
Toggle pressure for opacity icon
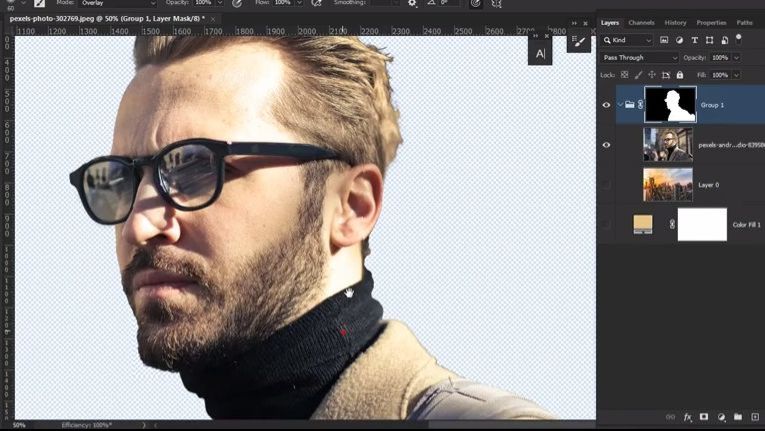point(237,3)
